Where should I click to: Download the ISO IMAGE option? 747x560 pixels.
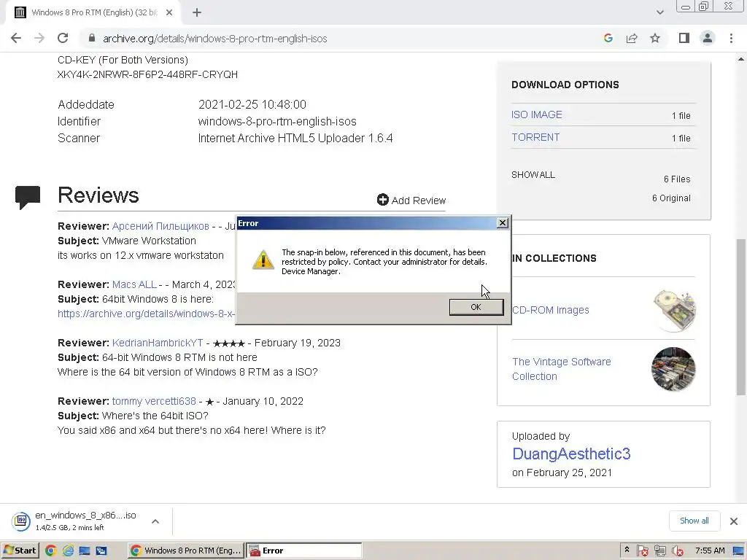click(x=536, y=114)
